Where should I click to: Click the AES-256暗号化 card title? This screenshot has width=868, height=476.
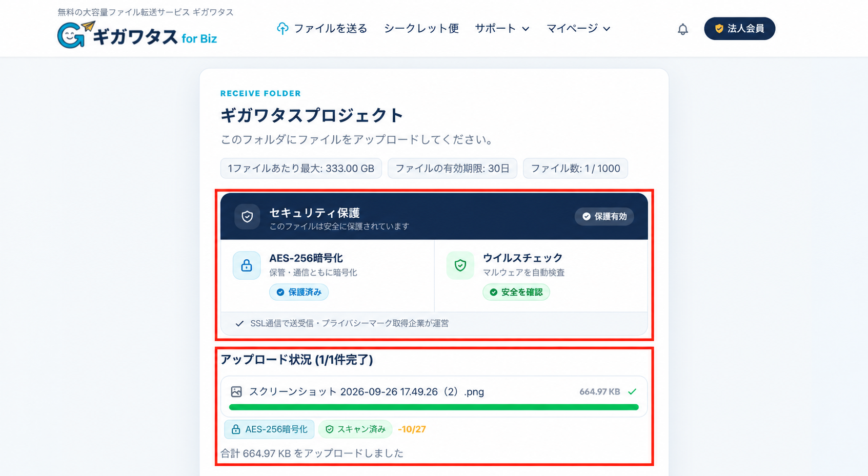pos(306,258)
